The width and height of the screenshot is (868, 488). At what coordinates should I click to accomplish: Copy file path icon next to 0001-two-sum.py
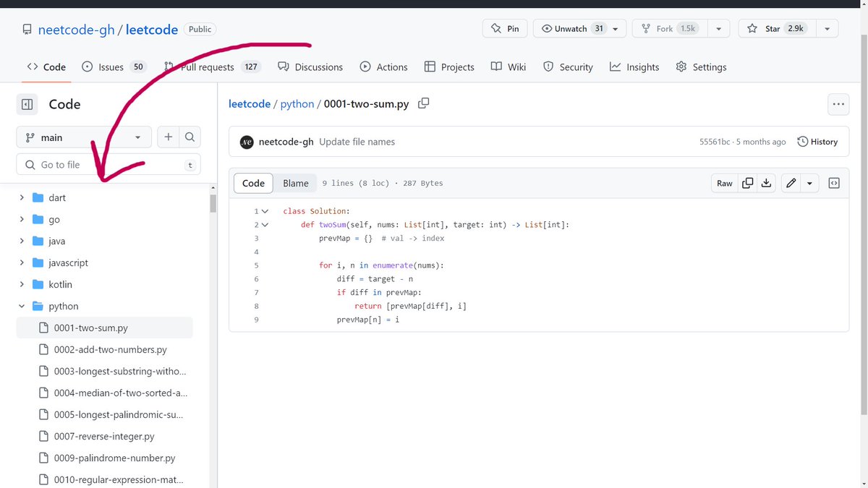coord(424,103)
